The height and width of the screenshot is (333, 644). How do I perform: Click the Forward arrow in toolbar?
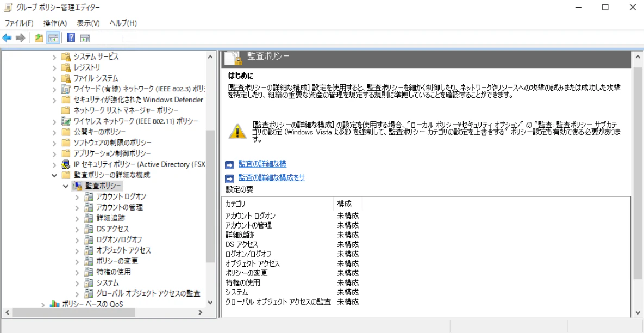tap(20, 38)
